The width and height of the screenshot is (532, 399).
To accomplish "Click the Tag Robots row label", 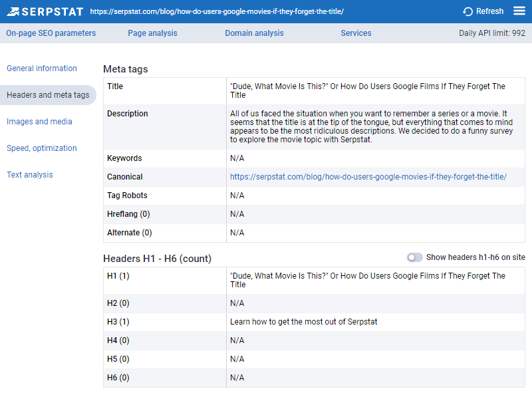I will (127, 196).
